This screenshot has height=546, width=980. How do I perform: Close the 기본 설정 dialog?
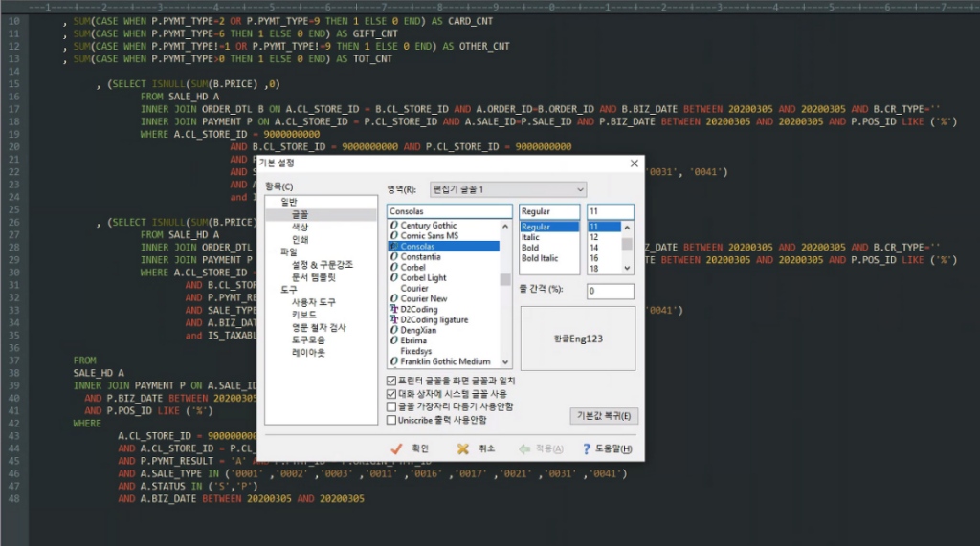(634, 164)
